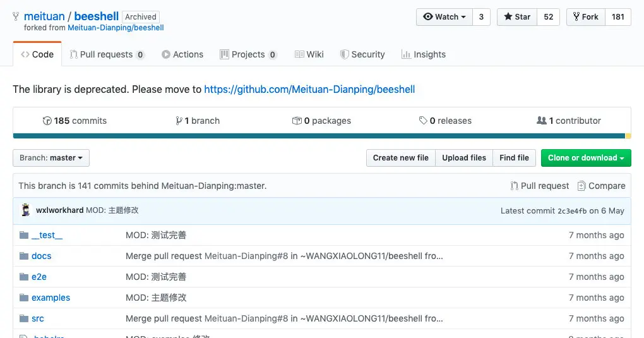Screen dimensions: 644x338
Task: View the 181 forks count
Action: (x=618, y=17)
